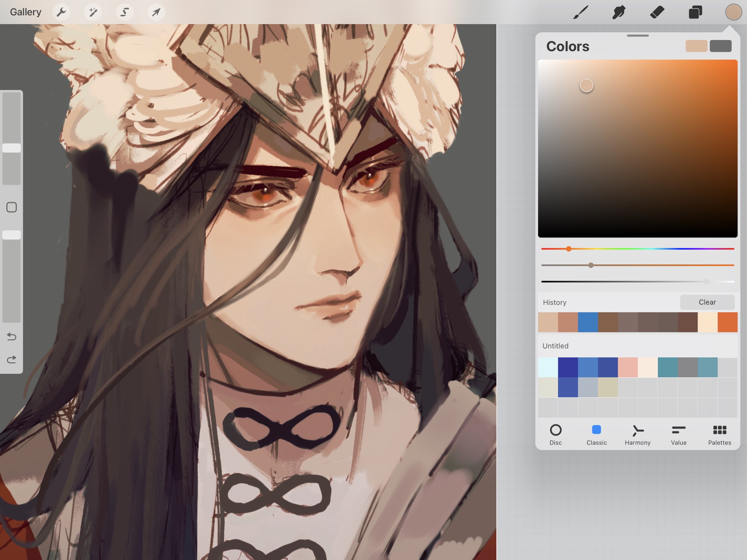The width and height of the screenshot is (747, 560).
Task: Select the Paint brush tool
Action: click(581, 12)
